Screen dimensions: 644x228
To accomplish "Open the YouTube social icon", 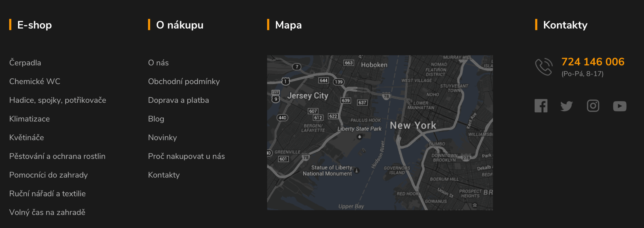I will tap(619, 106).
